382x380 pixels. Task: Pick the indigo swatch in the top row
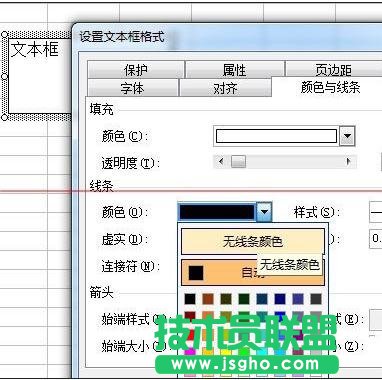[298, 299]
